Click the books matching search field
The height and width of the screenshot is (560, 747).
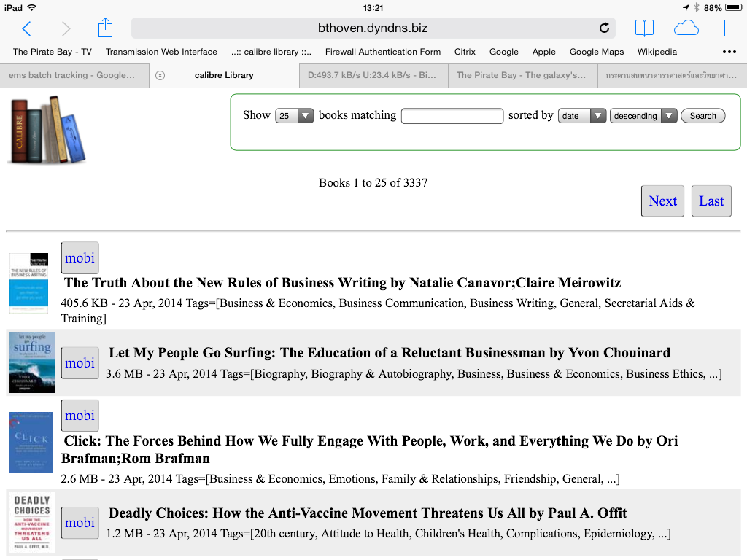[452, 116]
